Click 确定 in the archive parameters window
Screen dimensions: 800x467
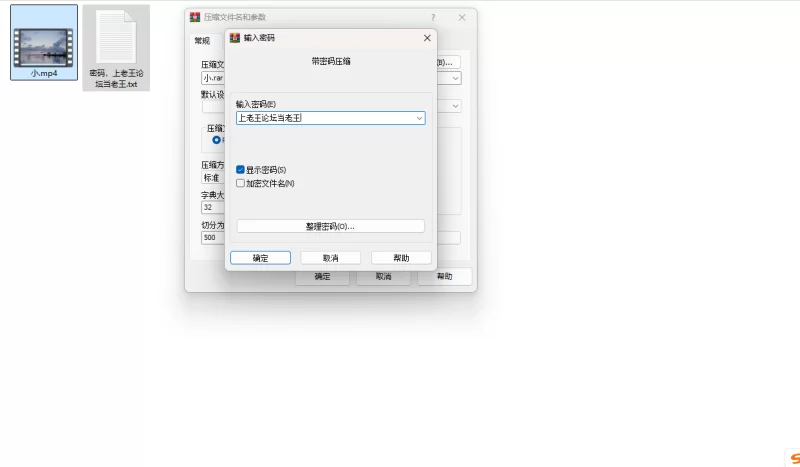[322, 277]
